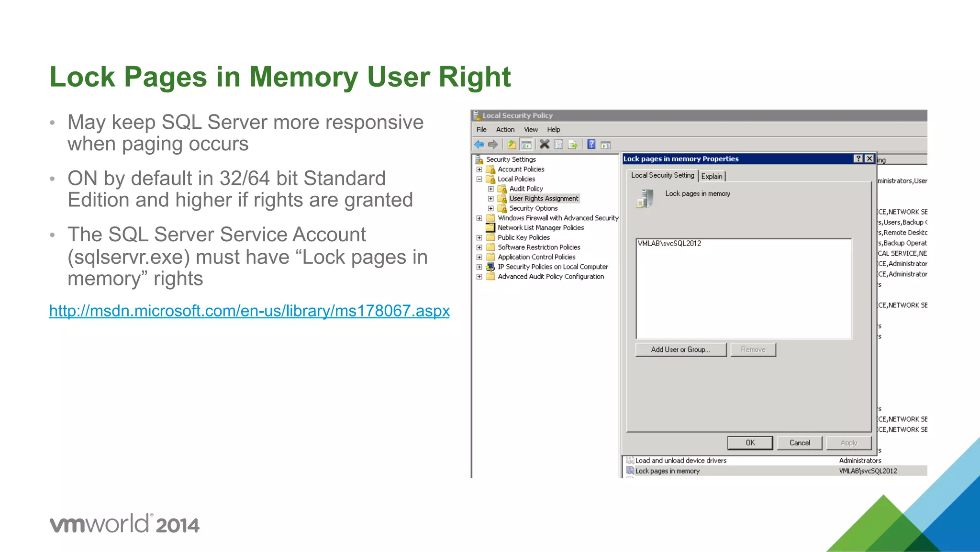Expand the Account Policies node
Viewport: 980px width, 552px height.
pos(479,169)
